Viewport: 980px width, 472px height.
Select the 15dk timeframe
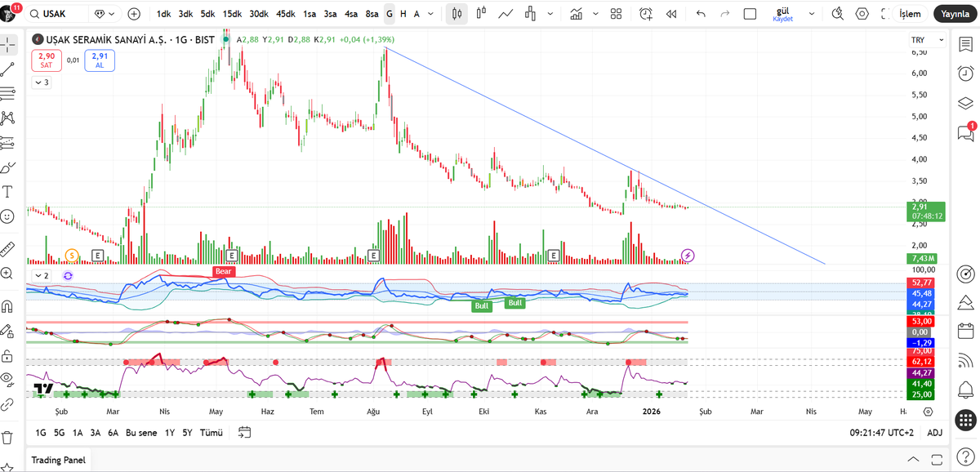pyautogui.click(x=232, y=14)
